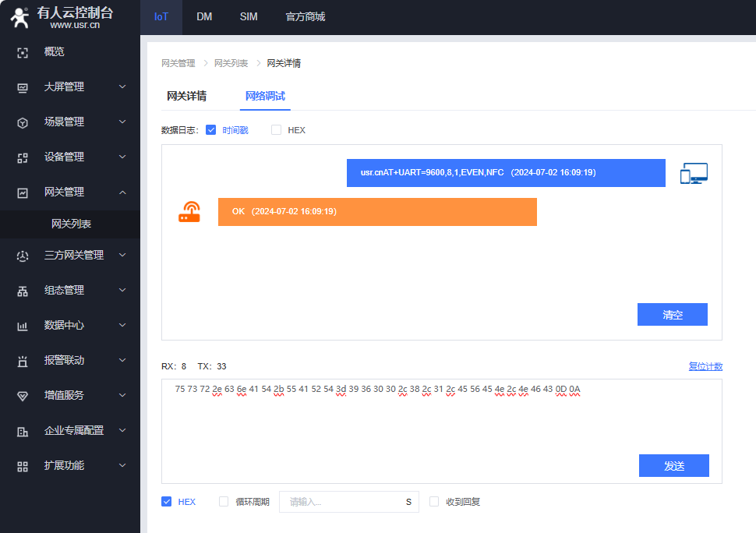This screenshot has width=756, height=533.
Task: Click the 数据中心 chart icon
Action: click(x=23, y=326)
